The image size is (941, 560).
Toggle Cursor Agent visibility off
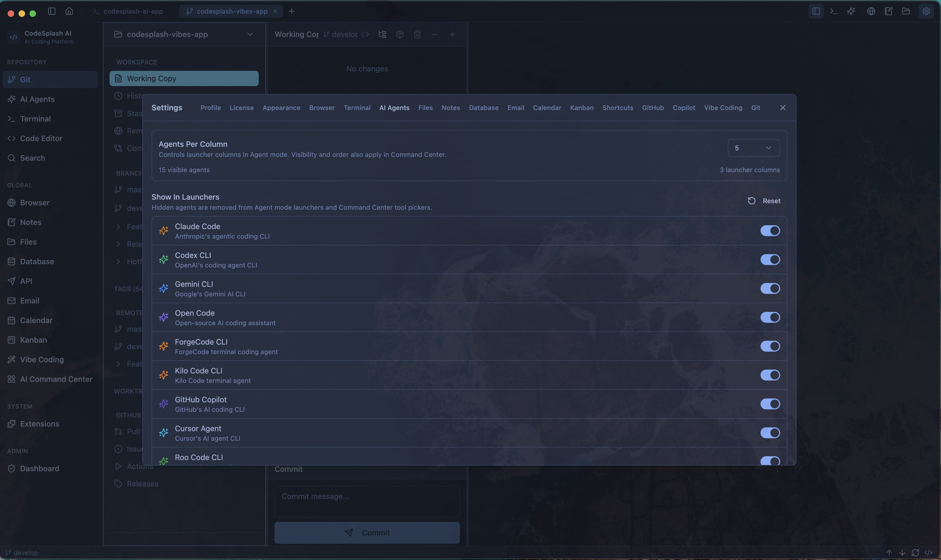tap(770, 433)
